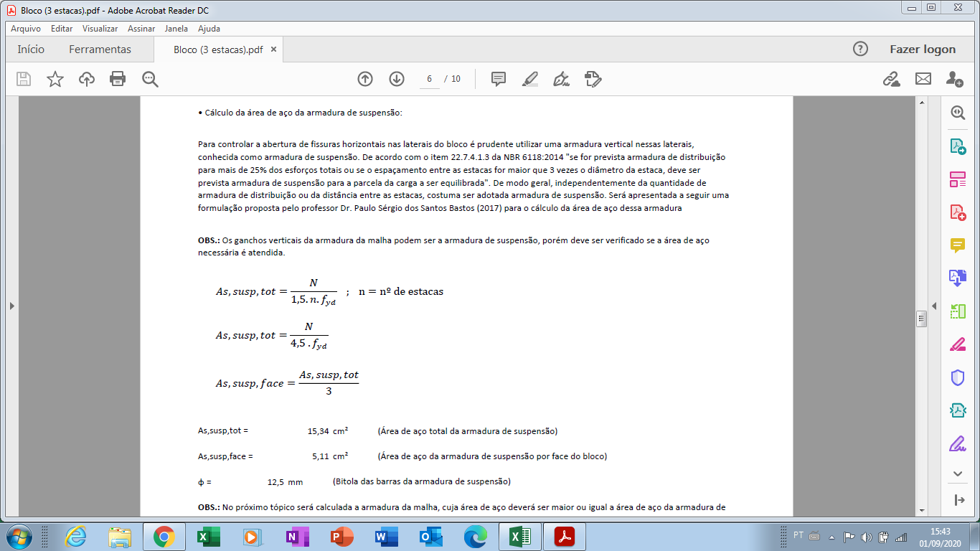Click the value 5,11 for As,susp,face
The image size is (980, 551).
click(x=321, y=456)
